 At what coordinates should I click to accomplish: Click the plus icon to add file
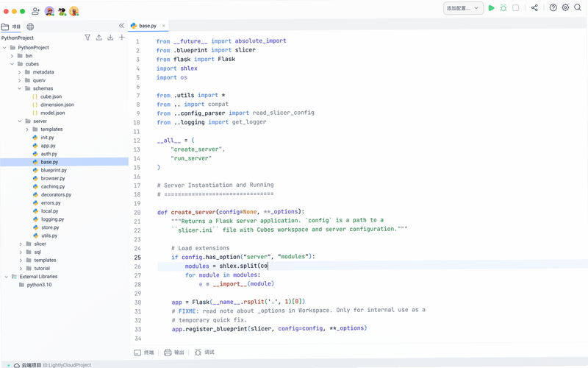click(x=122, y=38)
